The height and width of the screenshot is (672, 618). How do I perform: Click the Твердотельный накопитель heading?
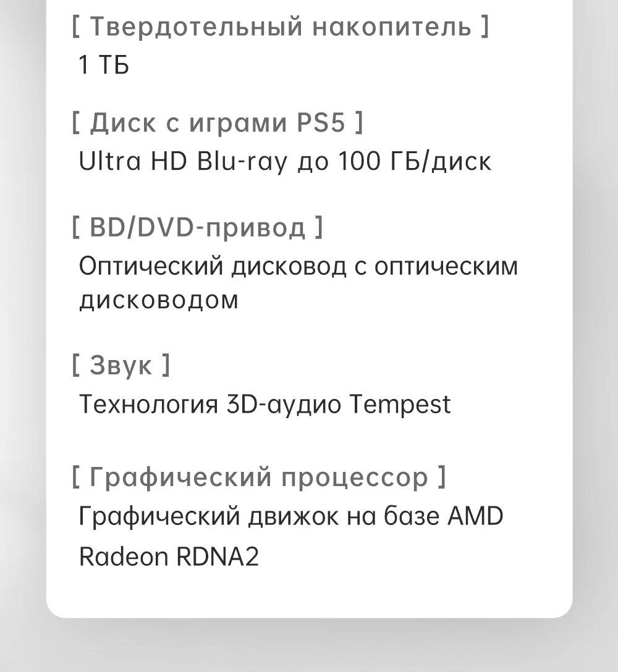pos(280,27)
